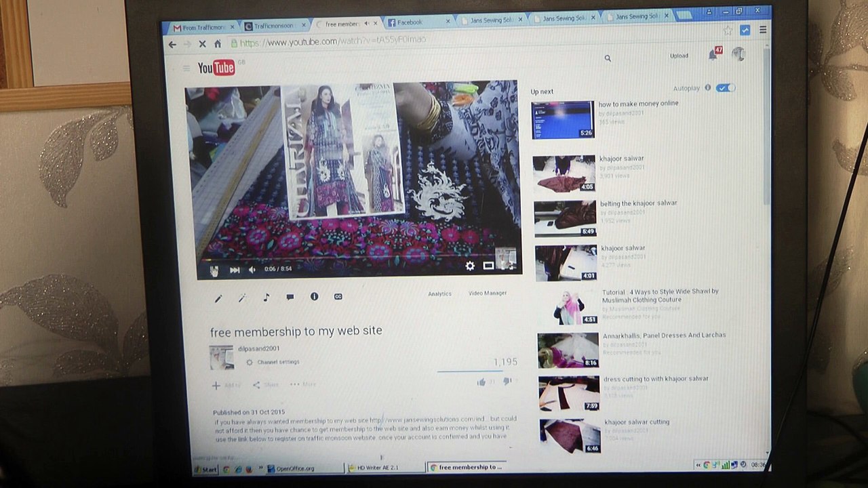The height and width of the screenshot is (488, 868).
Task: Click the Upload button
Action: [679, 56]
